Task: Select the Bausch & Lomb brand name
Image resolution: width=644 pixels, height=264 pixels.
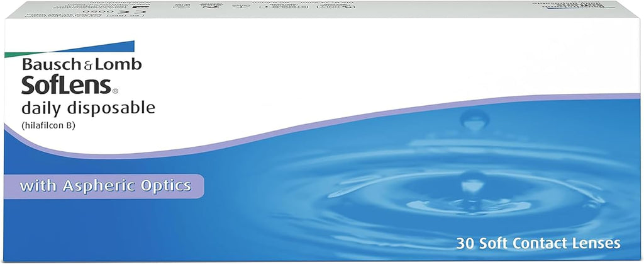Action: pyautogui.click(x=82, y=64)
